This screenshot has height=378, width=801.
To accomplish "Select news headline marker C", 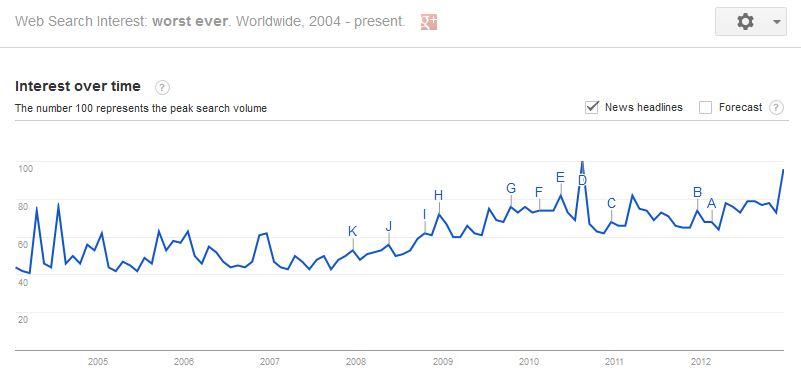I will 611,203.
